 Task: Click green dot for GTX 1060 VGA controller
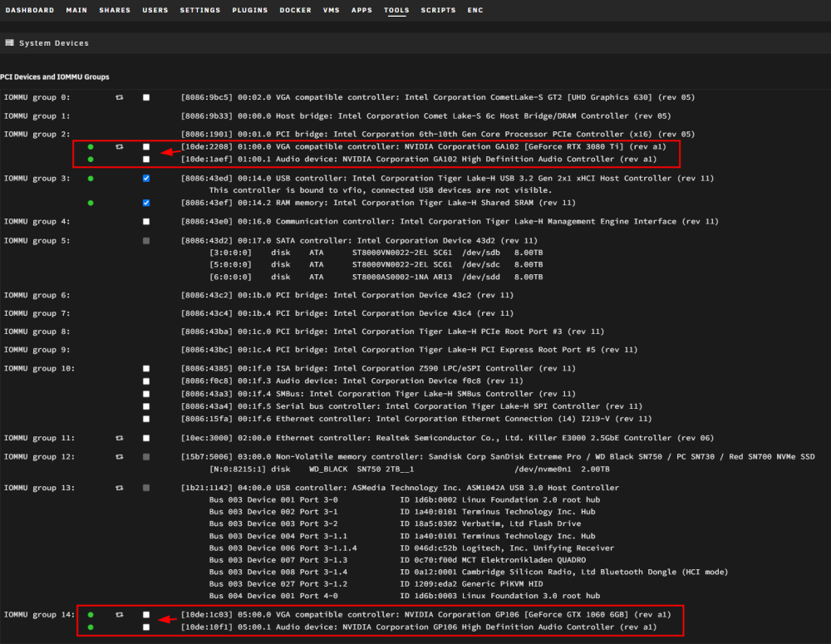click(91, 615)
